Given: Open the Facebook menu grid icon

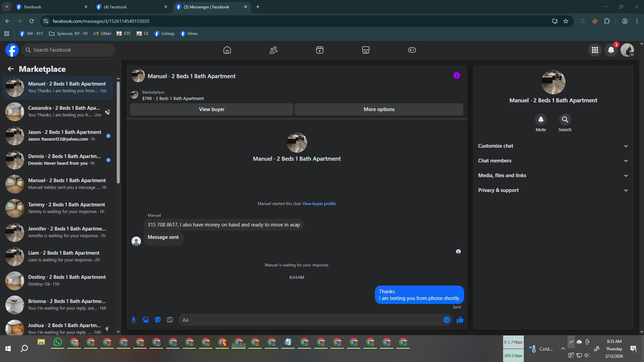Looking at the screenshot, I should click(x=595, y=50).
